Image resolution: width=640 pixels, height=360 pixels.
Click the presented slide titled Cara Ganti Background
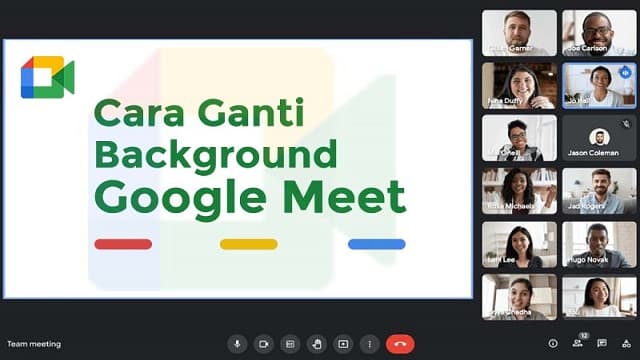238,169
